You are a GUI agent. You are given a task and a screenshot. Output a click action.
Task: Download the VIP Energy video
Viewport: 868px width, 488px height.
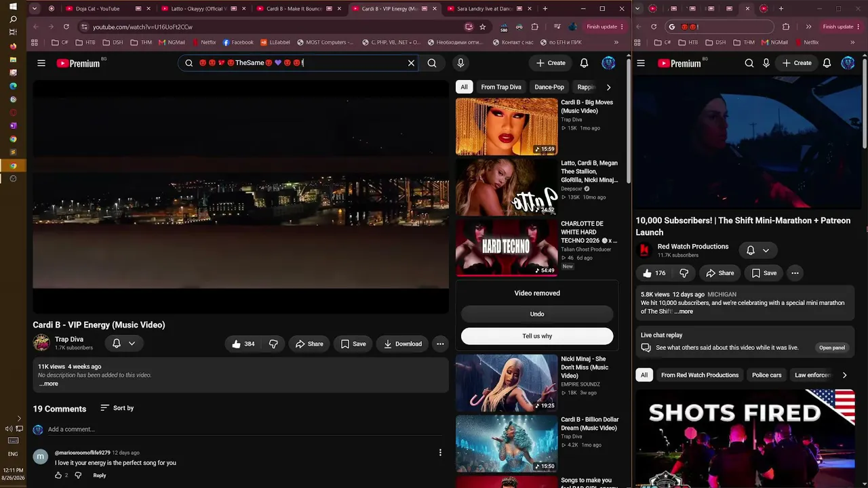pos(402,344)
